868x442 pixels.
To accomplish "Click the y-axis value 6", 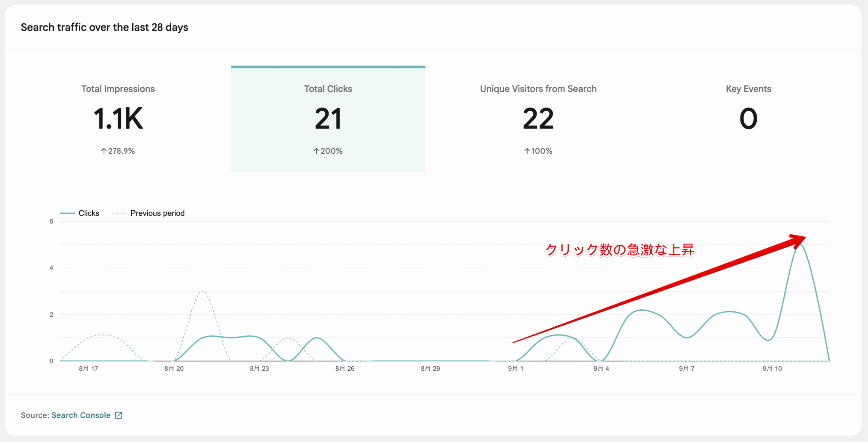I will coord(51,222).
